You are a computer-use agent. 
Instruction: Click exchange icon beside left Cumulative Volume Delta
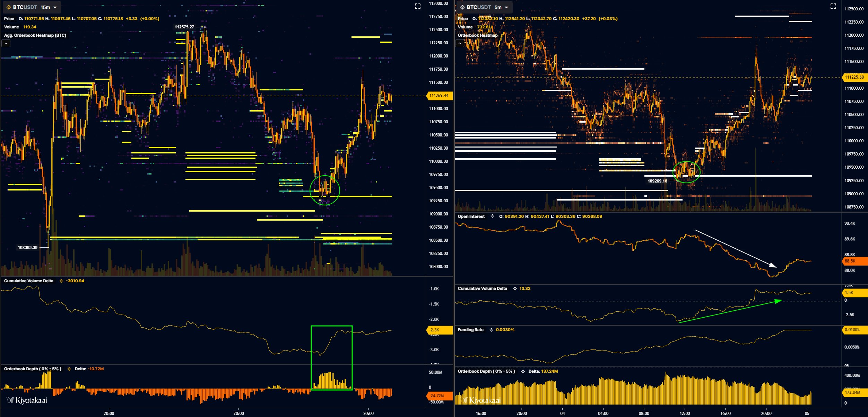(x=61, y=281)
